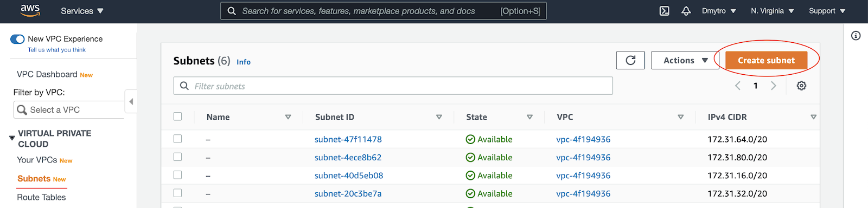
Task: Open the AWS home logo
Action: (30, 11)
